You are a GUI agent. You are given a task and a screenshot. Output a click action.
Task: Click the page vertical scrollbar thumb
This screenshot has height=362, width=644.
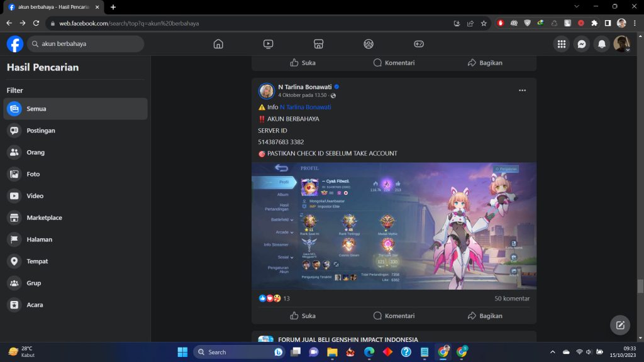(x=640, y=287)
